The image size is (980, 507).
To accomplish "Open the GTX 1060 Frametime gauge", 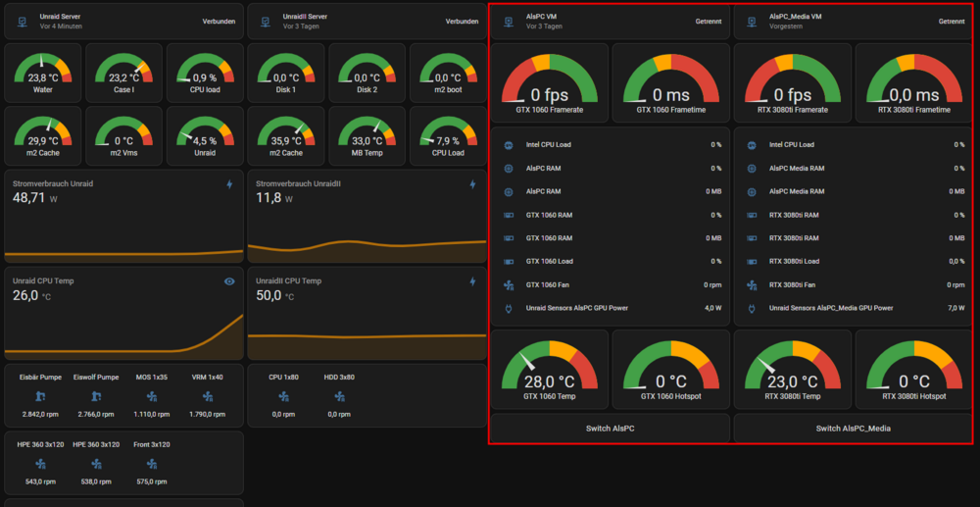I will click(x=670, y=82).
